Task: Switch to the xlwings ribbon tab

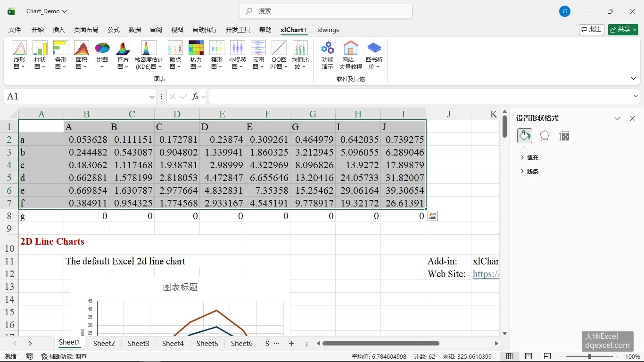Action: [x=328, y=30]
